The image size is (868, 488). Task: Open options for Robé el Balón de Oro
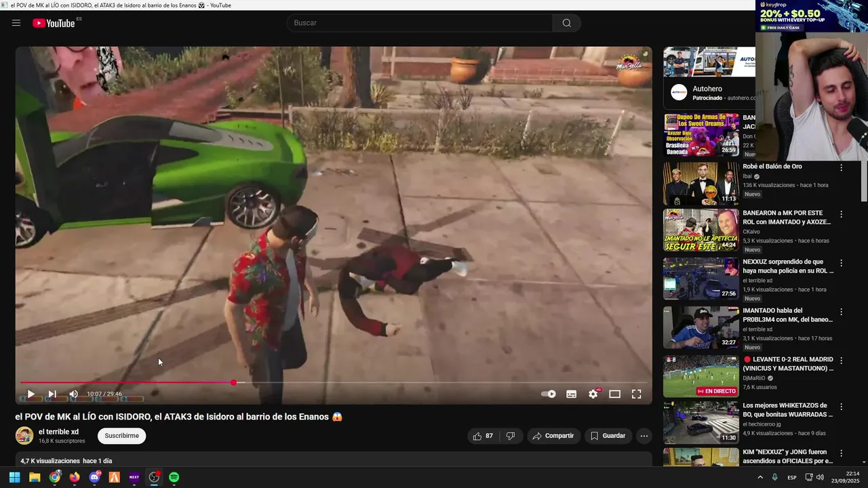(842, 167)
